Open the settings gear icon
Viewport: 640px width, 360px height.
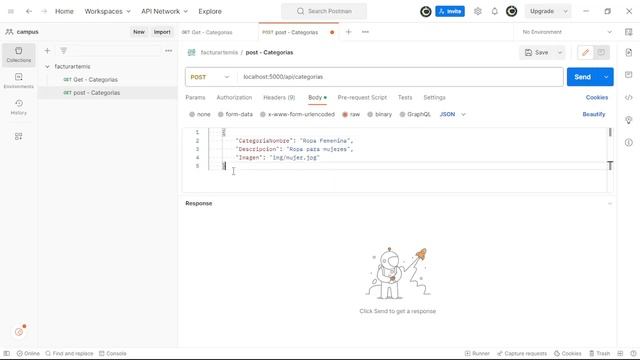(x=478, y=11)
